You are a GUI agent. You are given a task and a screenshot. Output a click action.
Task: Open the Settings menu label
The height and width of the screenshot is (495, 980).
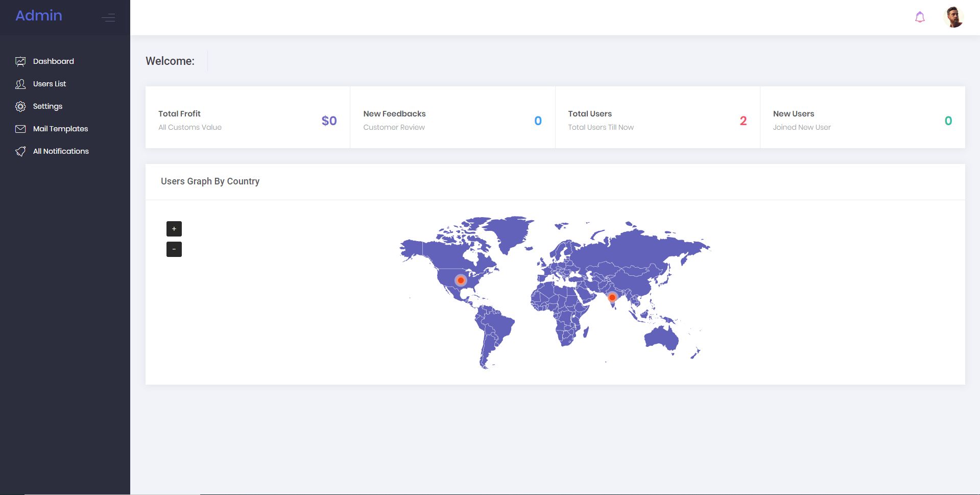(x=47, y=106)
